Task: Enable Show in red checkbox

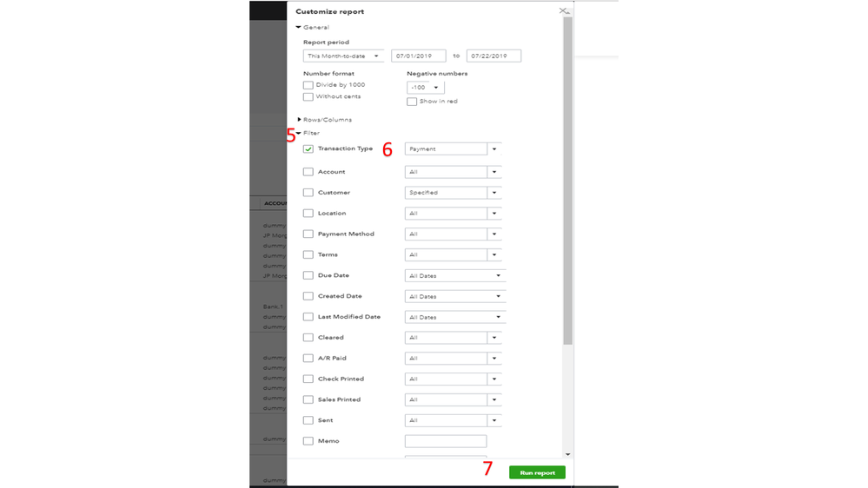Action: coord(412,102)
